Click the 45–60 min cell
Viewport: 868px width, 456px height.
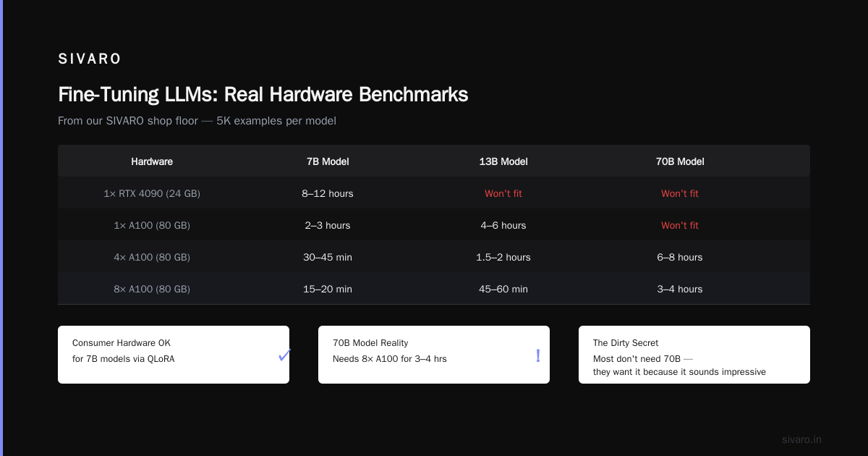[x=503, y=289]
